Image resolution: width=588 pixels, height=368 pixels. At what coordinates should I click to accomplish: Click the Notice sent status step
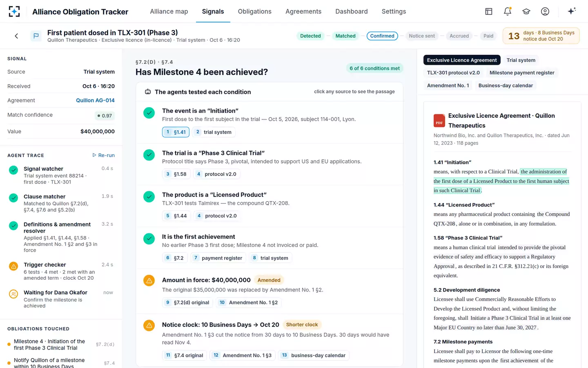tap(422, 36)
